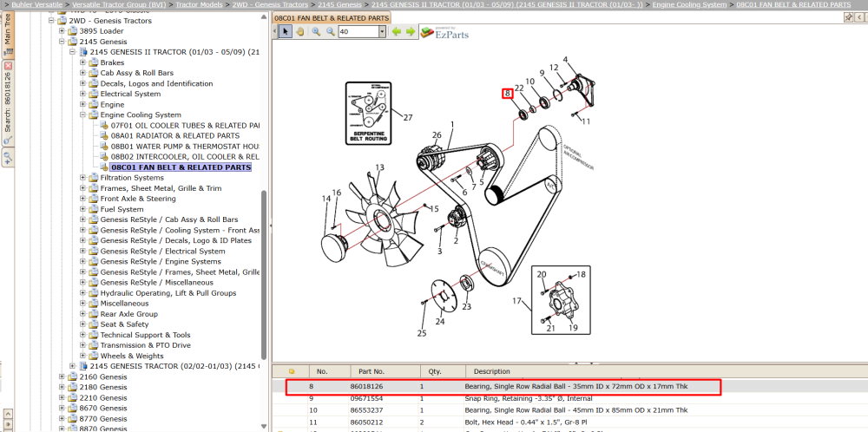Image resolution: width=868 pixels, height=432 pixels.
Task: Click the pin panel icon
Action: (x=849, y=17)
